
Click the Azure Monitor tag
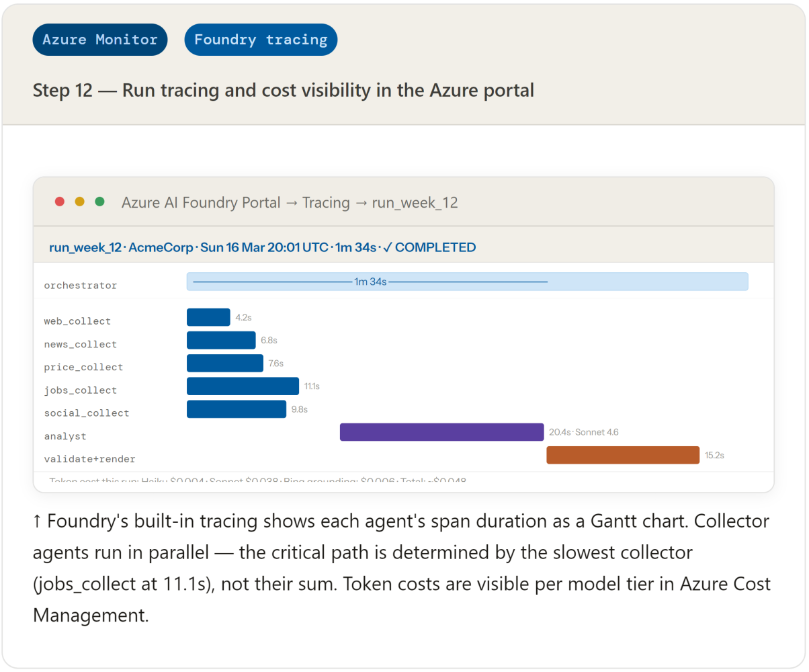[x=99, y=40]
